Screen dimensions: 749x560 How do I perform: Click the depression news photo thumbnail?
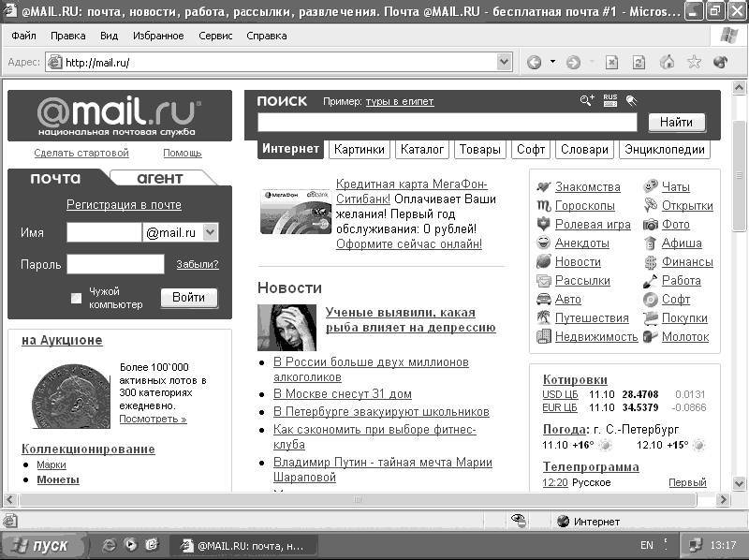click(x=286, y=328)
